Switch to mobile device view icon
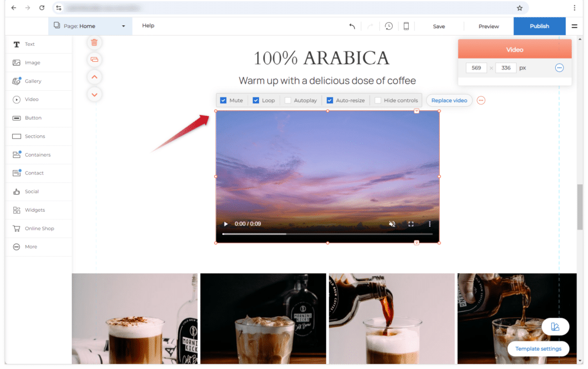The image size is (588, 369). coord(406,26)
